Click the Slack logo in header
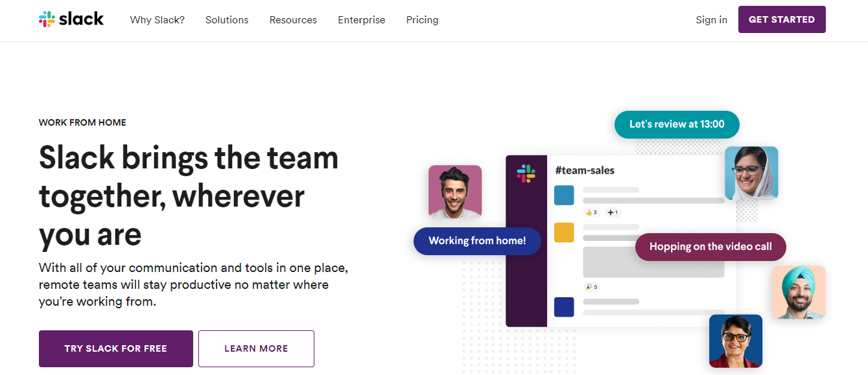 point(71,19)
